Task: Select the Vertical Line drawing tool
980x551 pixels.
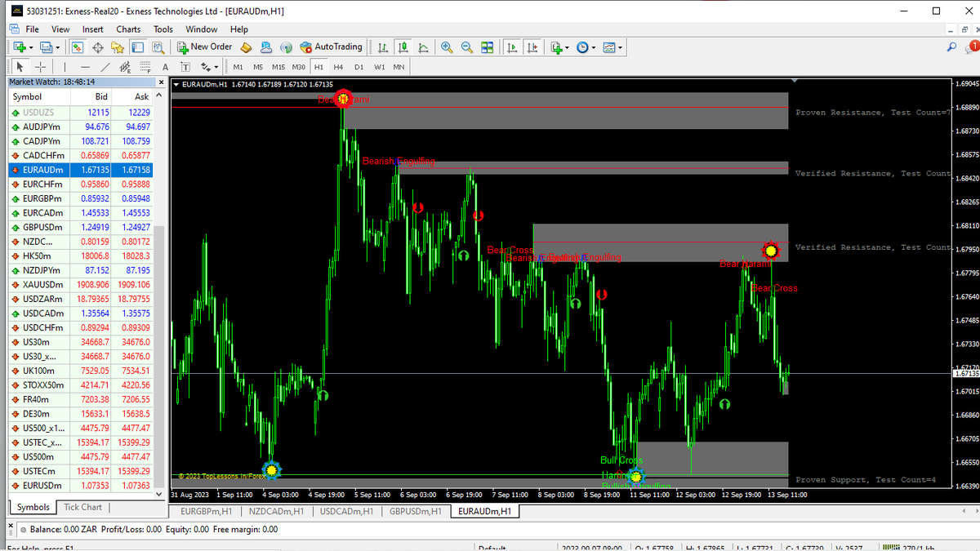Action: [x=65, y=67]
